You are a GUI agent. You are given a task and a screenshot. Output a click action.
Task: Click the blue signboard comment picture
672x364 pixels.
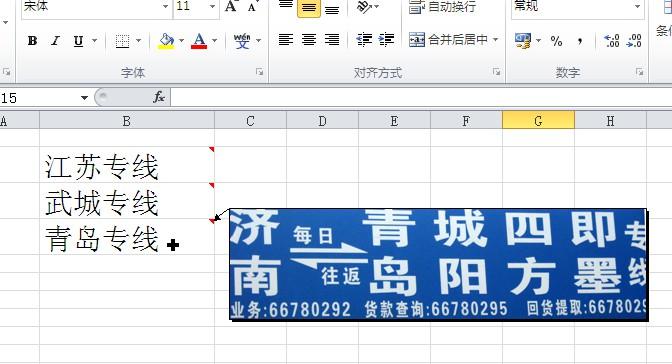(x=438, y=265)
